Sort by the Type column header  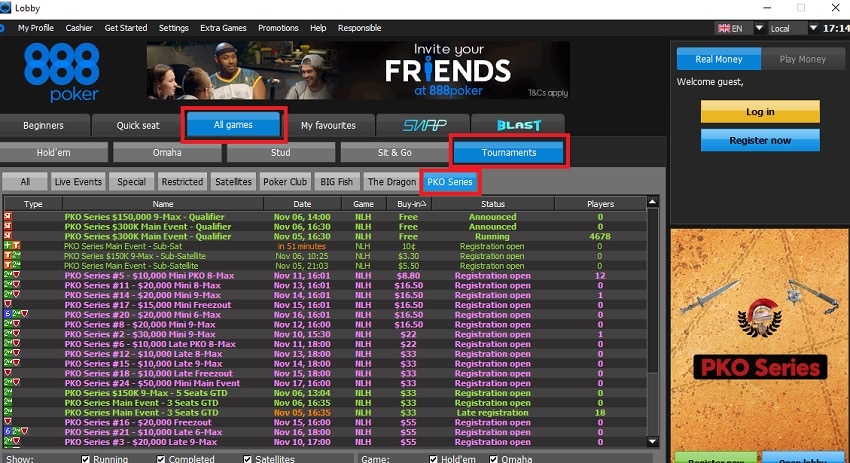pos(33,204)
